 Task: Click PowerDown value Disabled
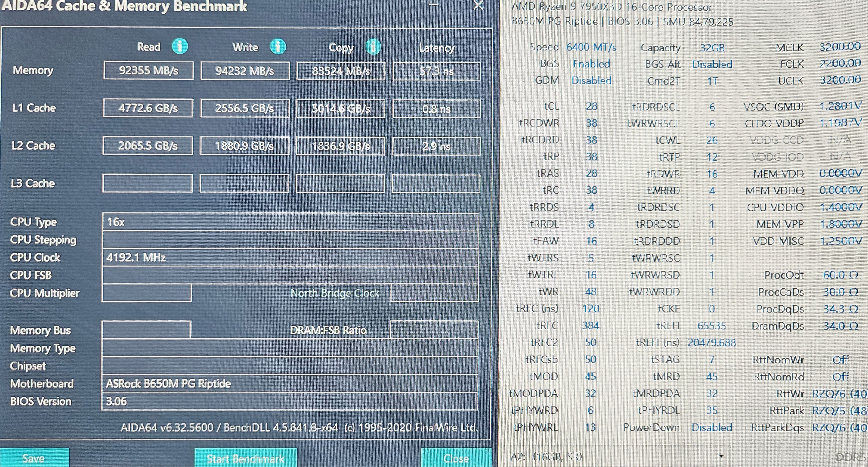tap(712, 427)
